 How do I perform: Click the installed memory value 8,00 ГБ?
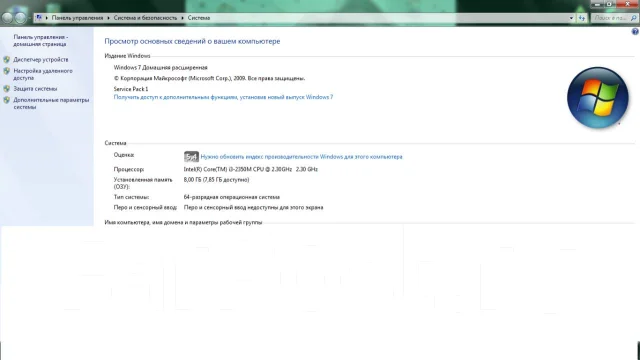pos(216,180)
